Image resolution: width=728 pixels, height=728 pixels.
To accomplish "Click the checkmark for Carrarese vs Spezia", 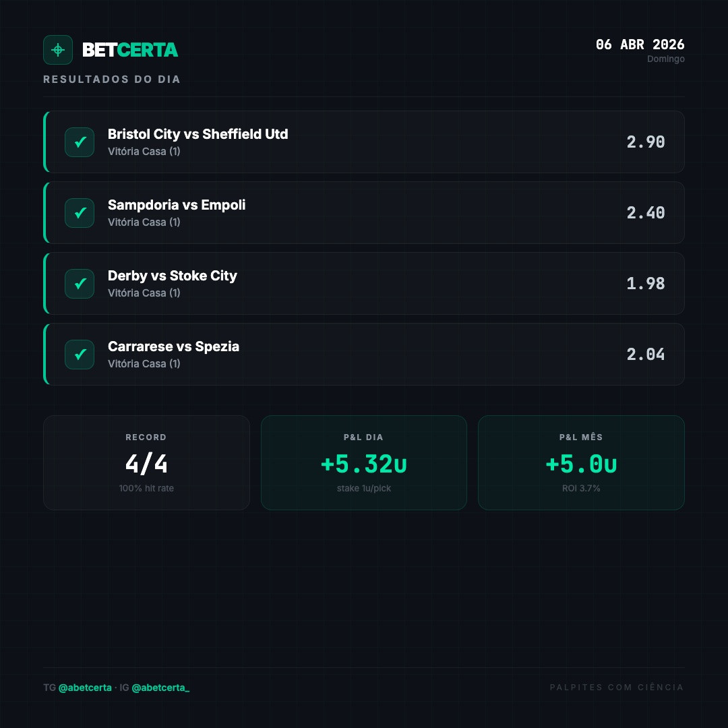I will [80, 355].
